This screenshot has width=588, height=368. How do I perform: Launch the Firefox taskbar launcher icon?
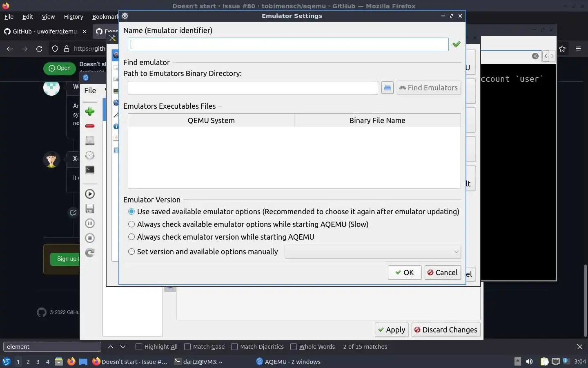(x=71, y=361)
